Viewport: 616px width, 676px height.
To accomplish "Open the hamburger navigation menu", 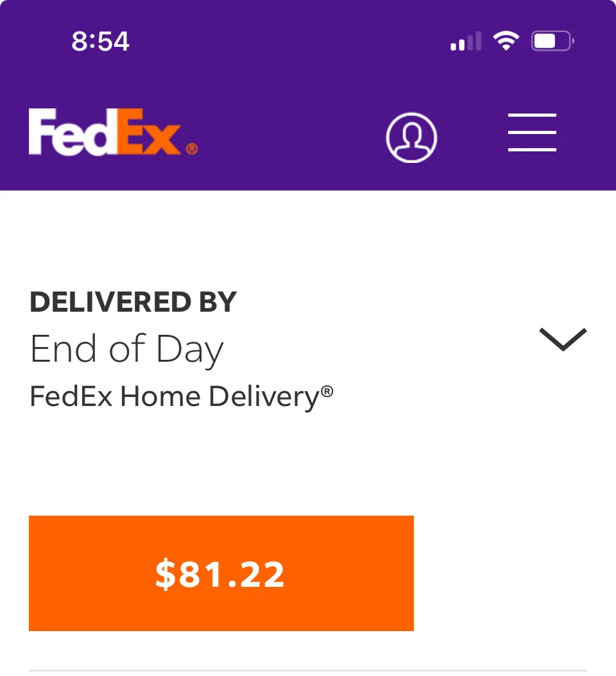I will pyautogui.click(x=532, y=133).
